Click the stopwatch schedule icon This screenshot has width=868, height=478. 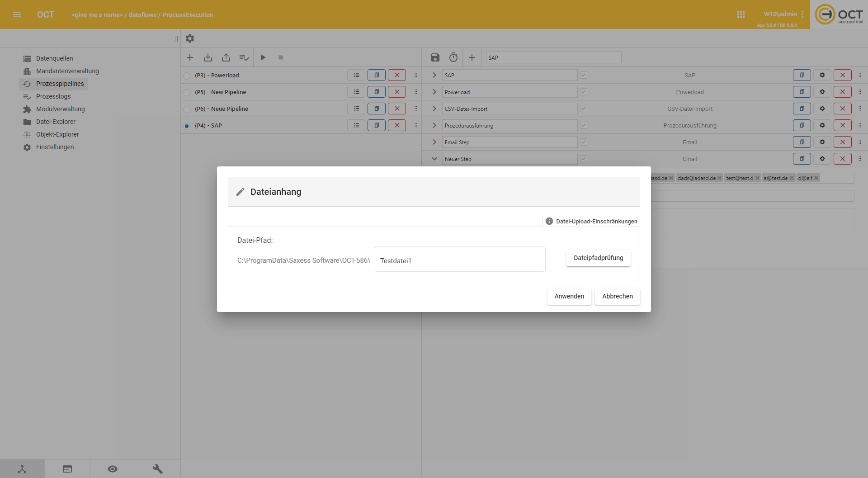click(x=453, y=57)
